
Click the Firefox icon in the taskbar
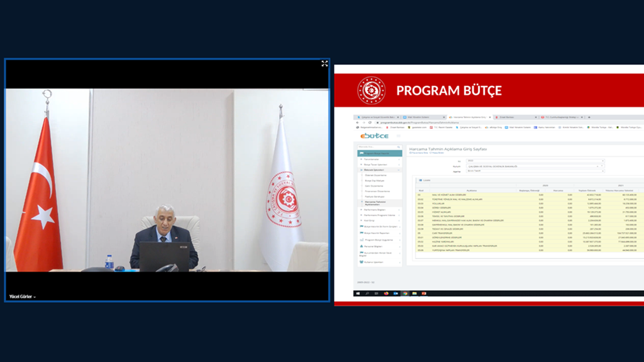tap(386, 293)
